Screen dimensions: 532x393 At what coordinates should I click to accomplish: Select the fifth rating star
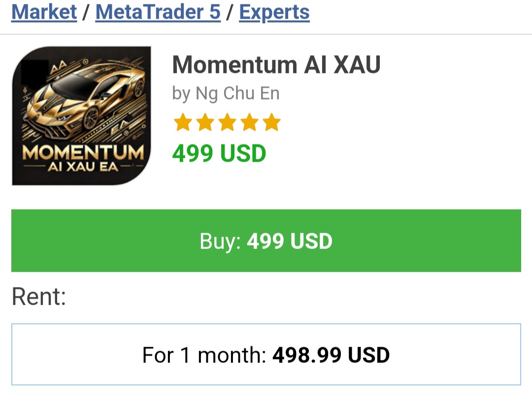271,123
